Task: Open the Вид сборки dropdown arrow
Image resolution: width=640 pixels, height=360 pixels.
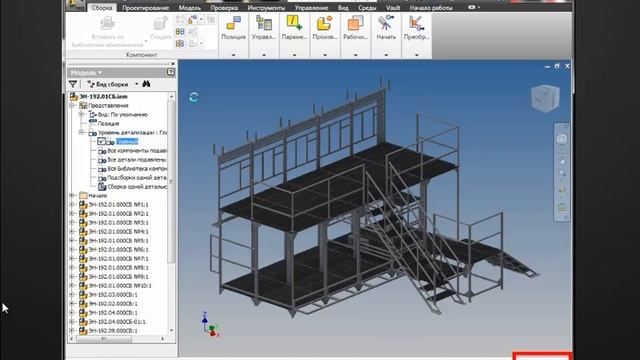Action: 137,84
